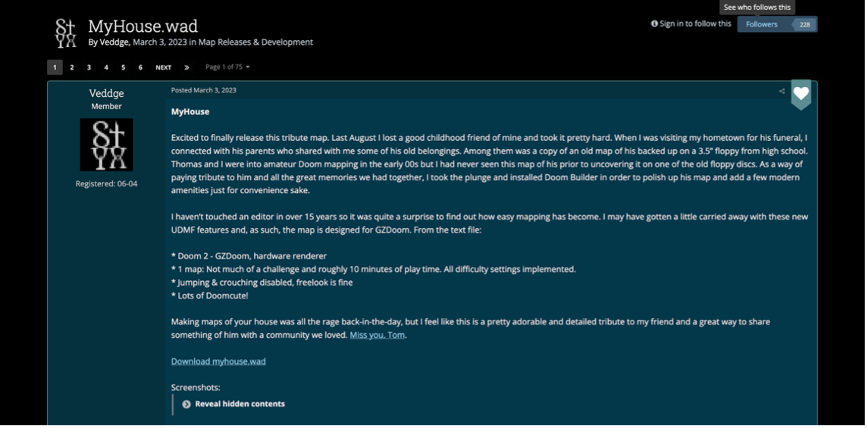
Task: Jump to last page with double-arrow icon
Action: click(186, 67)
